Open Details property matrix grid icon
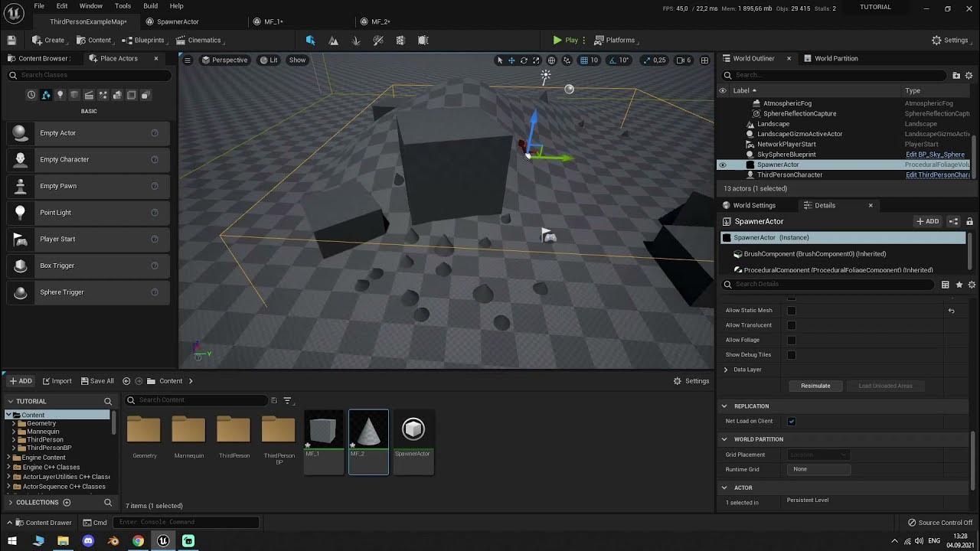 tap(945, 285)
